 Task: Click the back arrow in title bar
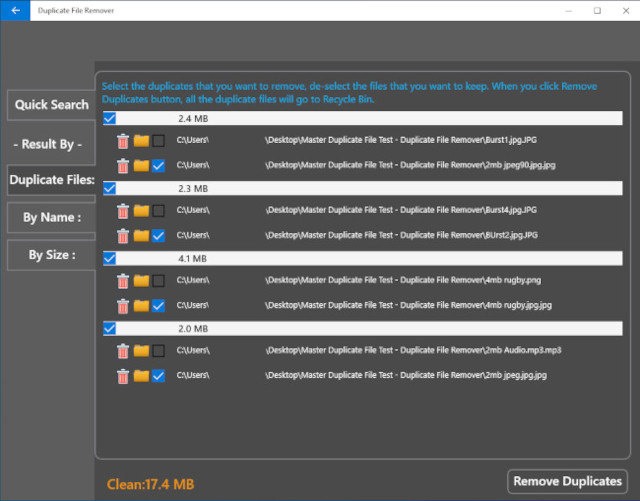15,11
